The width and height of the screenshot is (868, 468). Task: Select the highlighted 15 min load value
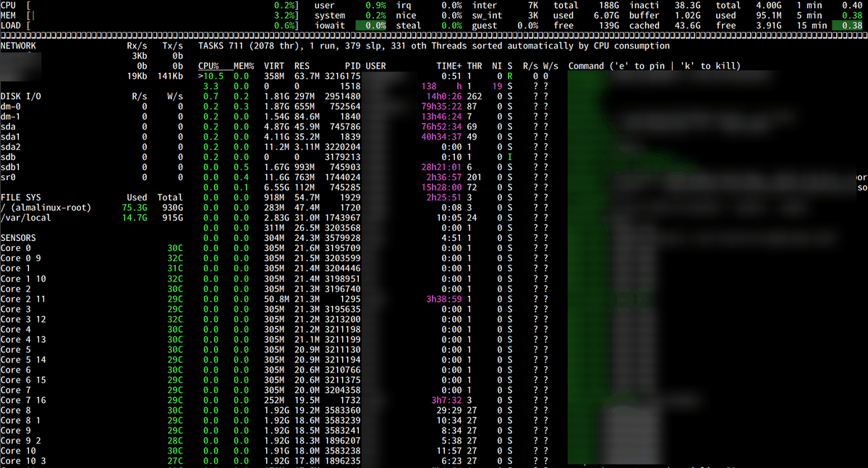click(x=850, y=25)
